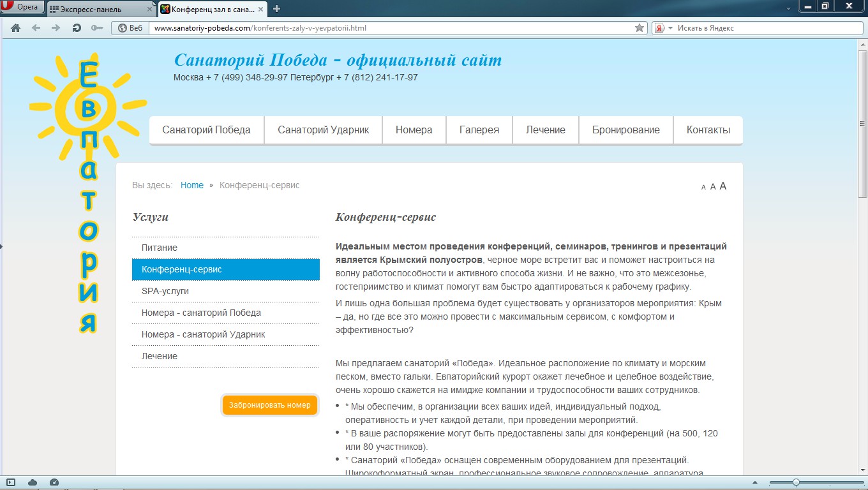Screen dimensions: 868x490
Task: Expand the side panel edge arrow
Action: point(1,246)
